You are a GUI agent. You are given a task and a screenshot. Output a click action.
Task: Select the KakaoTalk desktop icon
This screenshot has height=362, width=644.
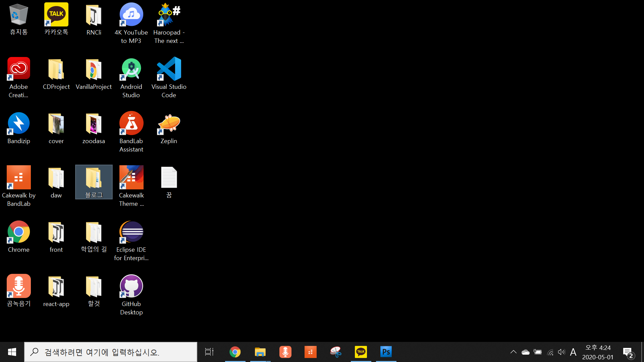point(56,15)
